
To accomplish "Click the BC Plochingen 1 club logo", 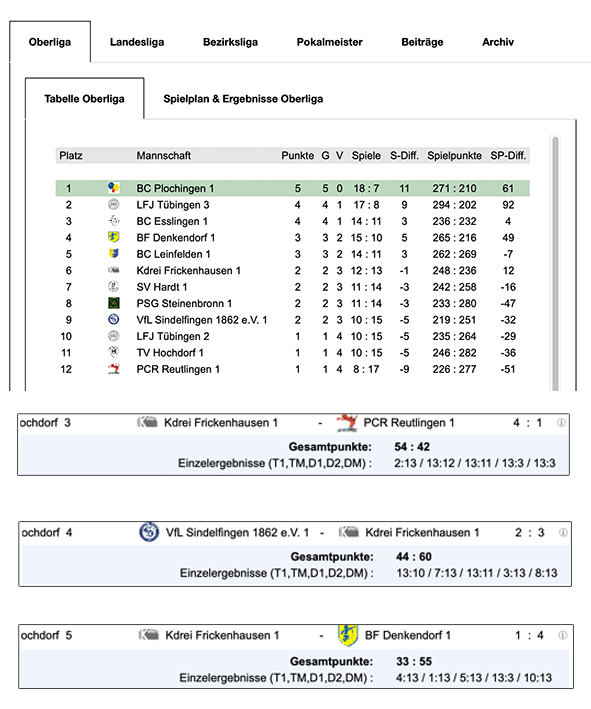I will pyautogui.click(x=113, y=188).
